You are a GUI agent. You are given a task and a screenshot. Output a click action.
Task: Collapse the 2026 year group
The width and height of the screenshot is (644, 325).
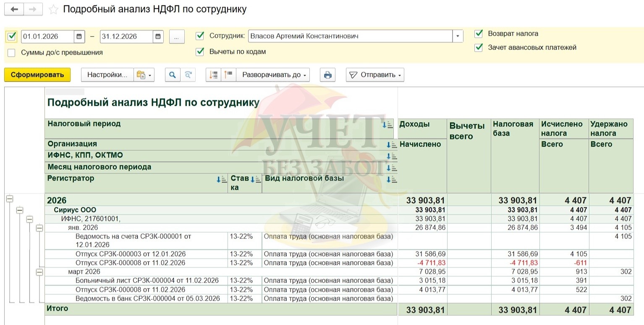click(10, 199)
